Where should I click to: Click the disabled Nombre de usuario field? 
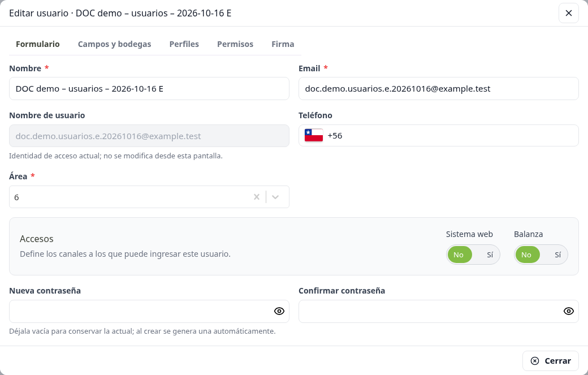point(149,136)
